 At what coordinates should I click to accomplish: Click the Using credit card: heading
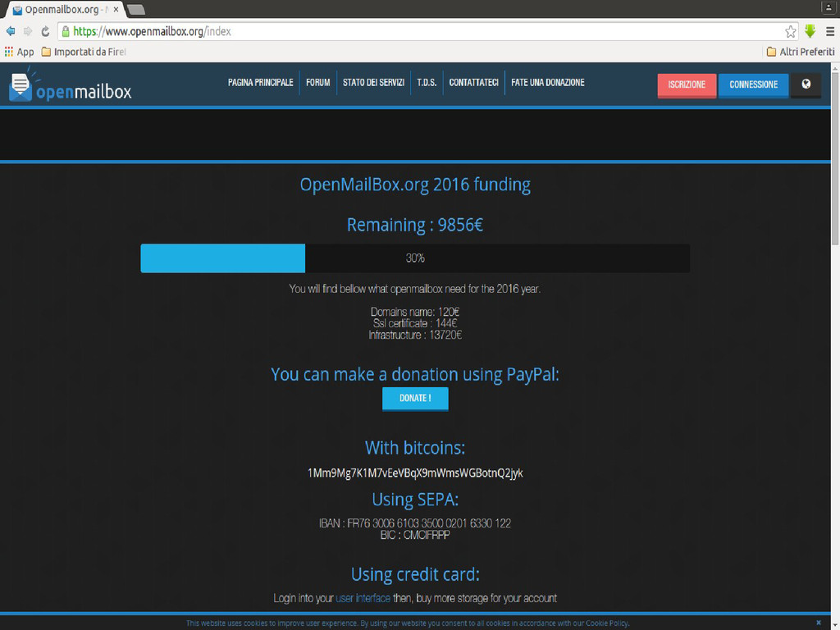click(x=415, y=574)
